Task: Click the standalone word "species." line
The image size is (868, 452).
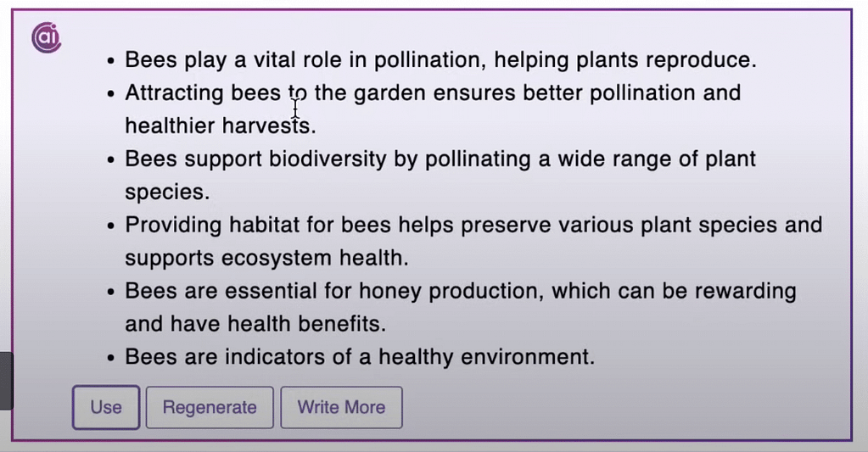Action: click(x=167, y=192)
